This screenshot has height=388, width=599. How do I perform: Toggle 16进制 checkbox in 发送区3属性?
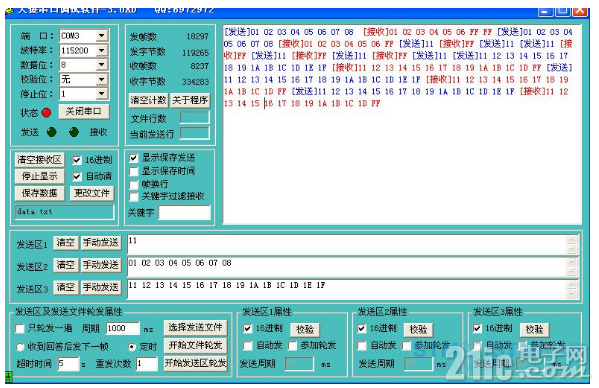[x=478, y=328]
